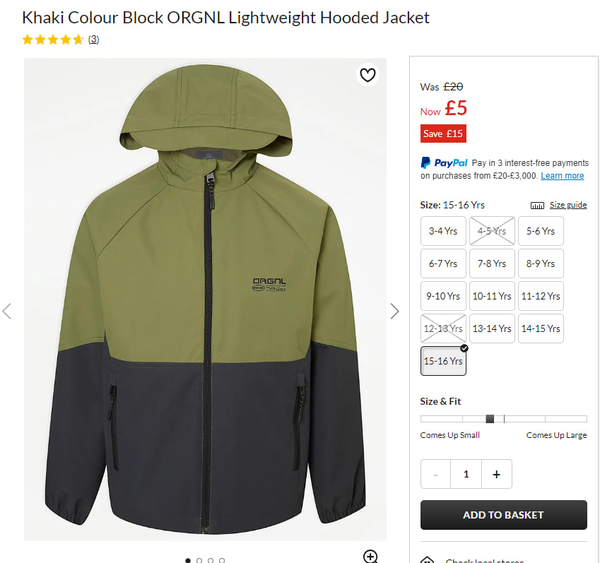This screenshot has height=563, width=600.
Task: Select size 7-8 Yrs
Action: pyautogui.click(x=492, y=263)
